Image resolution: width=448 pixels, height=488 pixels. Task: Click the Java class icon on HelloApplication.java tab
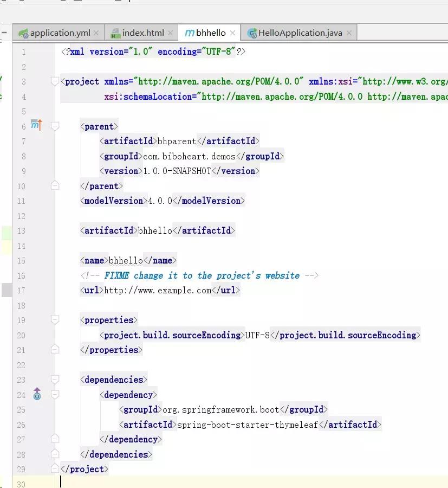tap(251, 32)
